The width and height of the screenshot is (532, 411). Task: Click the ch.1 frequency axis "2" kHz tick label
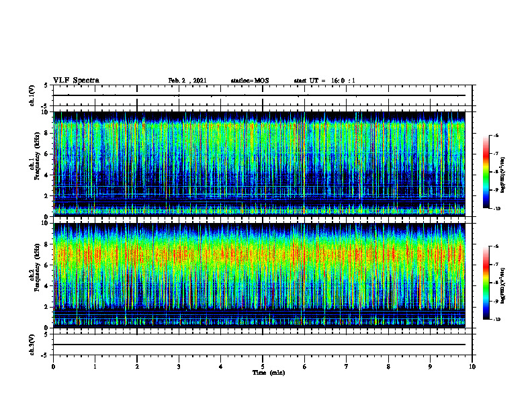[47, 195]
